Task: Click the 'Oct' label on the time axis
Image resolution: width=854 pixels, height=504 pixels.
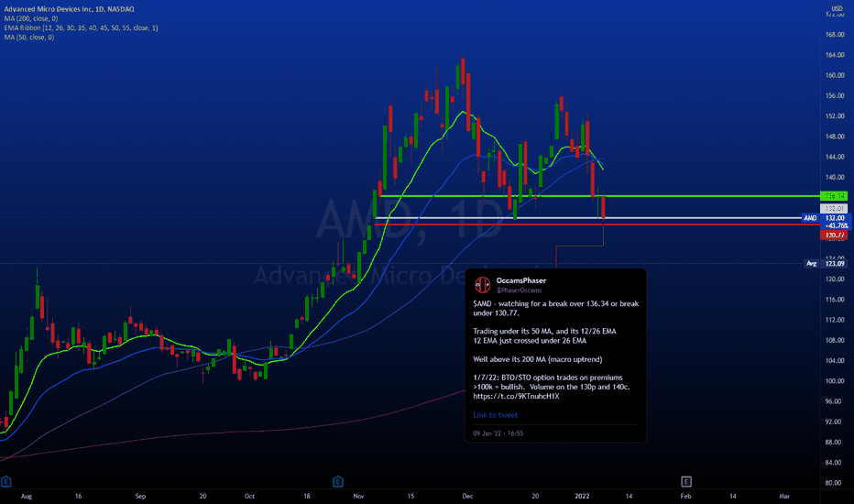Action: click(x=249, y=496)
